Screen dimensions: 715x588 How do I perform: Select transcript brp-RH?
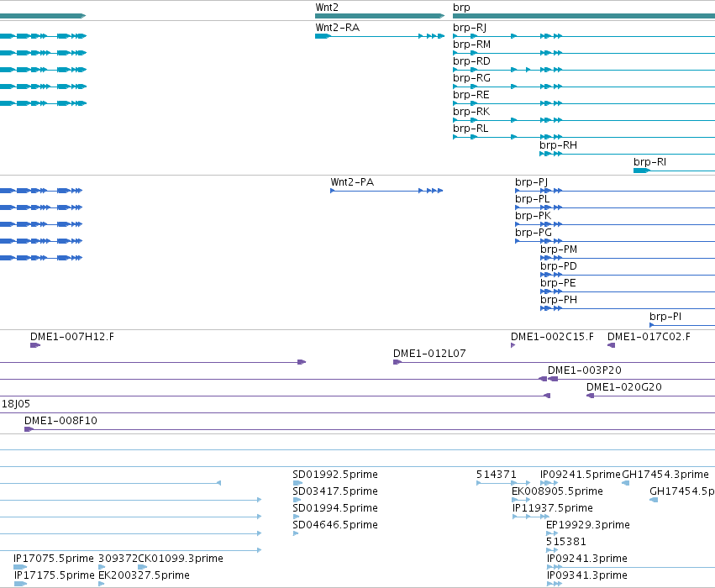pos(558,145)
